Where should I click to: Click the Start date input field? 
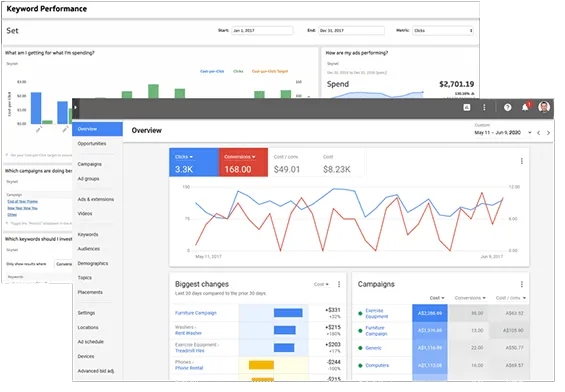(x=262, y=31)
